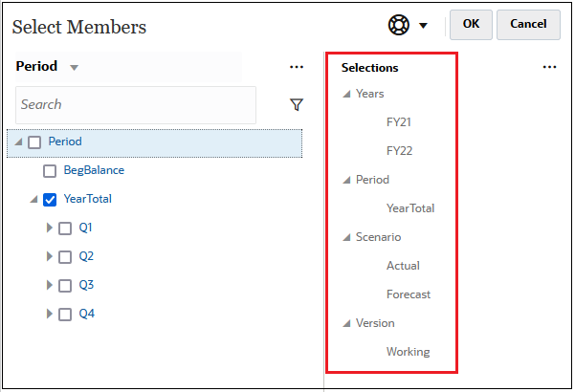Collapse the Scenario group in Selections
The width and height of the screenshot is (575, 392).
pyautogui.click(x=345, y=237)
